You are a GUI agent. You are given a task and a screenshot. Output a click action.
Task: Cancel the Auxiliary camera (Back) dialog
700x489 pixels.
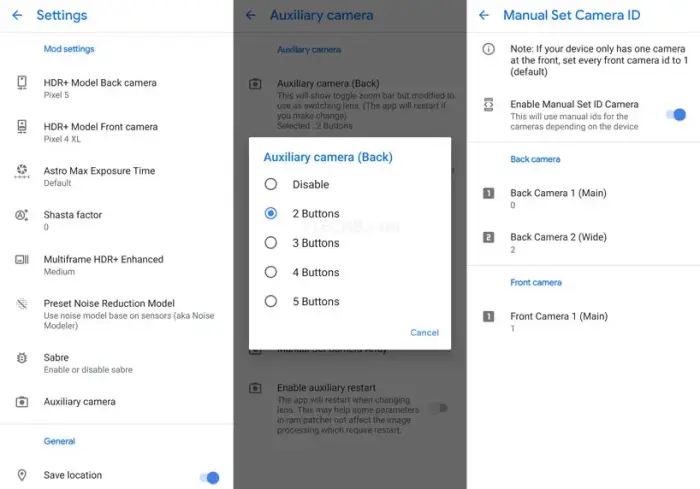point(425,332)
